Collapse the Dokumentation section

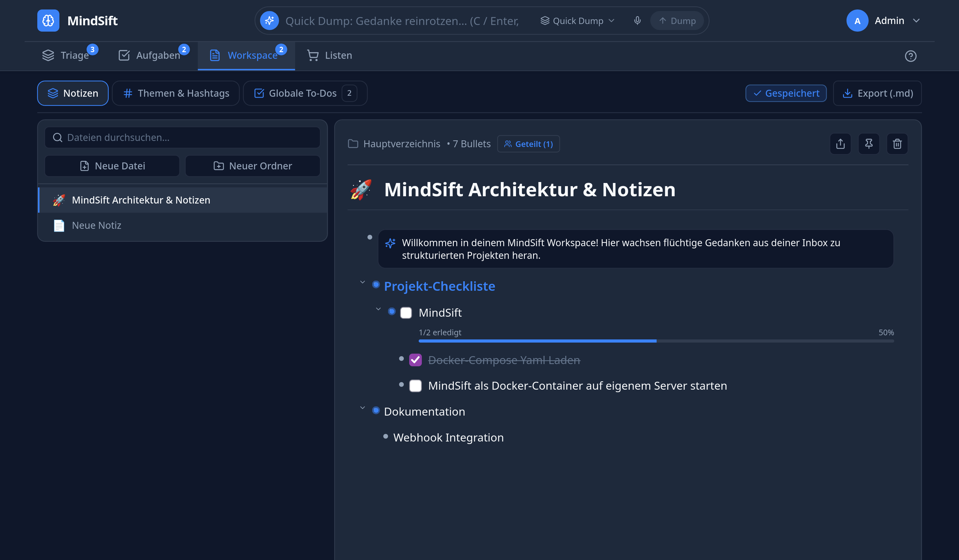point(362,408)
